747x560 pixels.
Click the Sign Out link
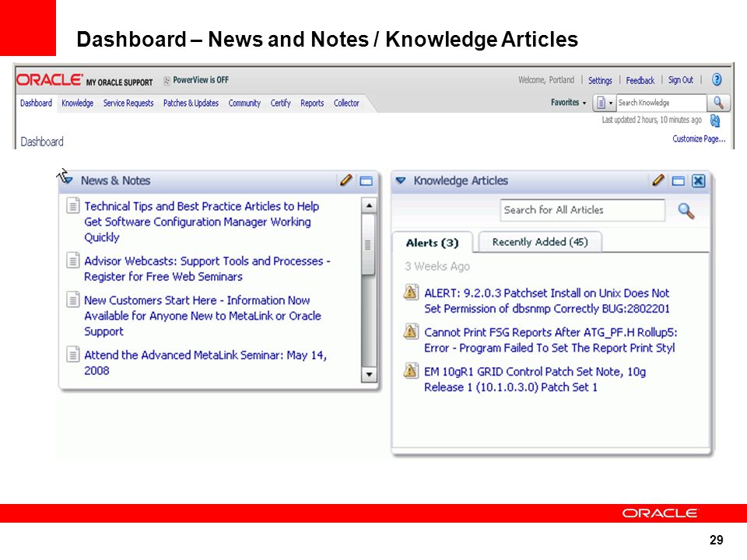680,80
